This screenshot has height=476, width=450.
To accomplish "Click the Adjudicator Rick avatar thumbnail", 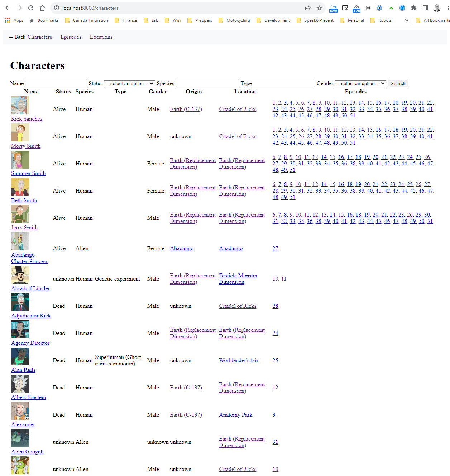I will coord(20,302).
